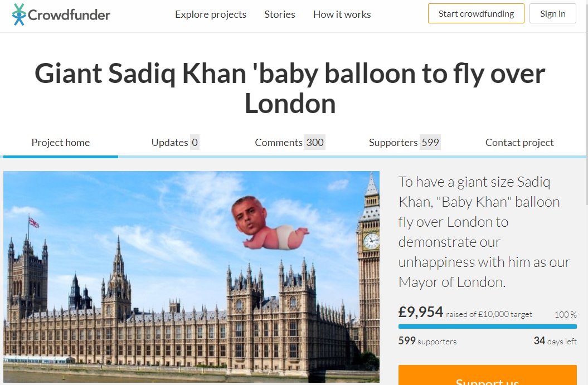The image size is (588, 385).
Task: Open the Comments tab
Action: 289,143
